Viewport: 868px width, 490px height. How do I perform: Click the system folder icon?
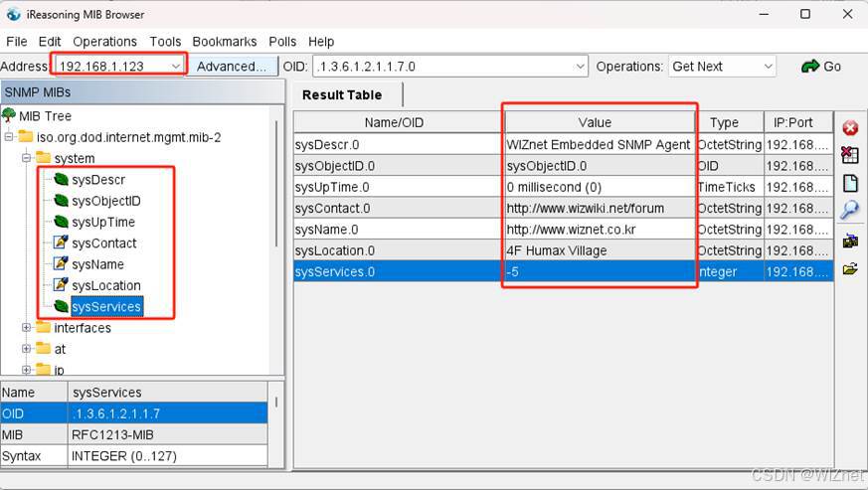tap(43, 158)
